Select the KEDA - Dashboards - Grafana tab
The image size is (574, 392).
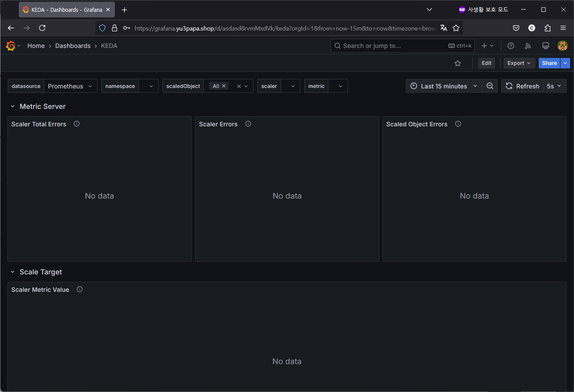point(67,10)
